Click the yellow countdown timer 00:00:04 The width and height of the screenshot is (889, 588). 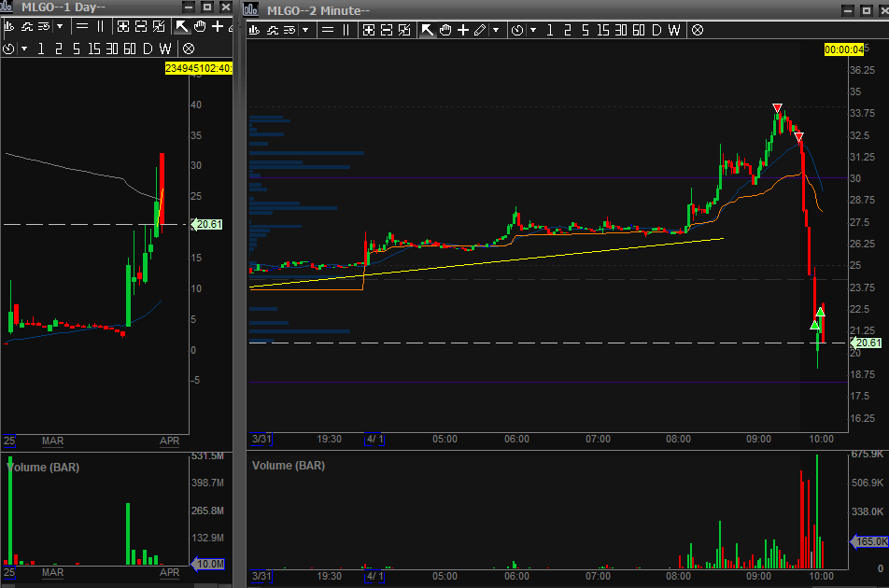[x=844, y=49]
